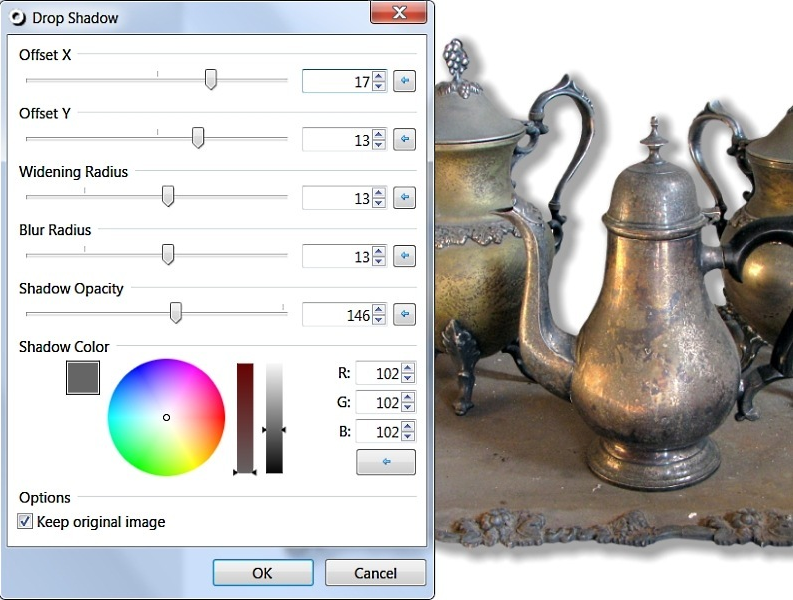Image resolution: width=793 pixels, height=600 pixels.
Task: Click the Offset X value field
Action: coord(337,81)
